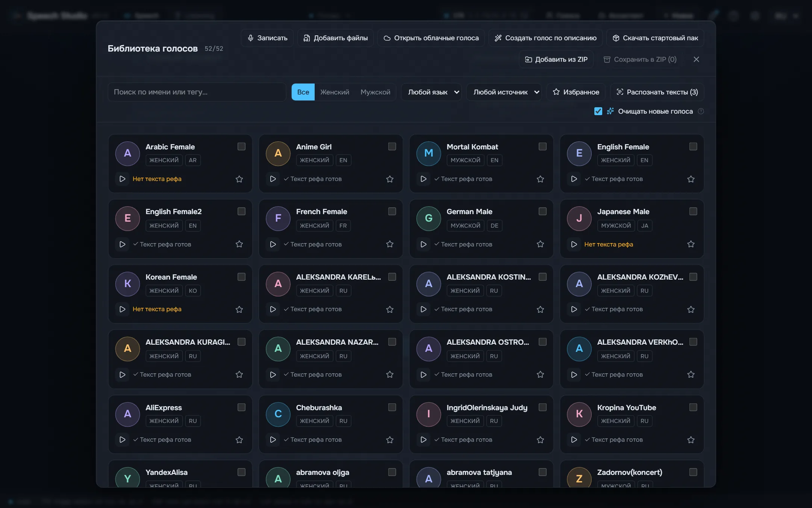Open cloud voices via Открыть облачные голоса

coord(431,38)
